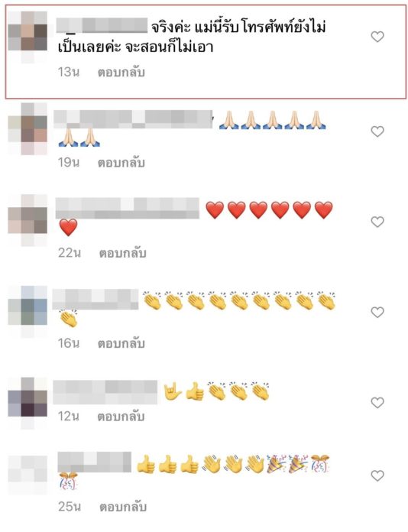The width and height of the screenshot is (408, 532).
Task: Reply to the 13-hour-old text comment
Action: [x=121, y=73]
